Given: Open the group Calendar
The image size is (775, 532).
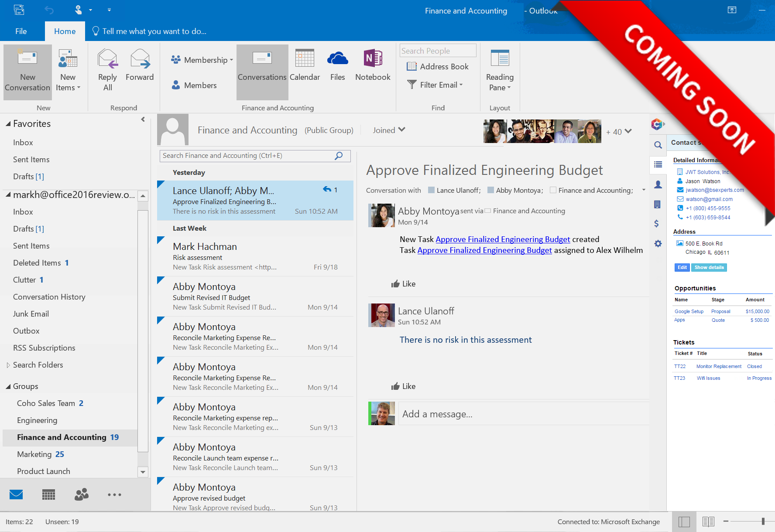Looking at the screenshot, I should click(x=305, y=65).
